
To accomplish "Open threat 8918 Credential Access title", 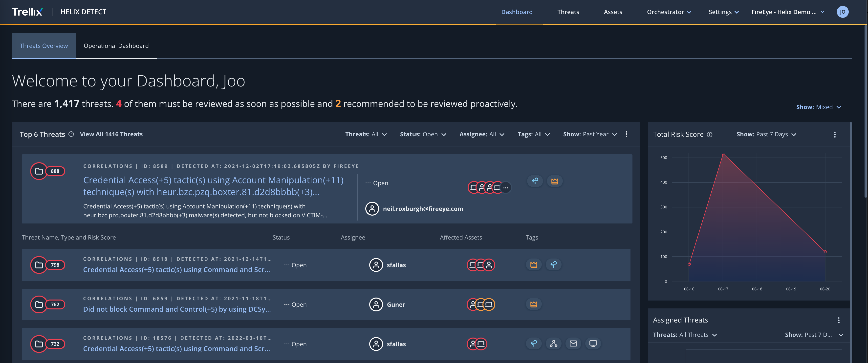I will pos(176,270).
